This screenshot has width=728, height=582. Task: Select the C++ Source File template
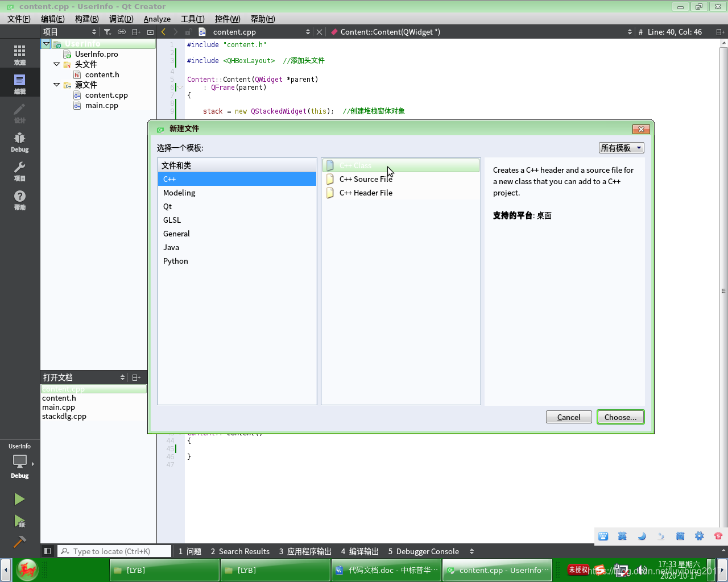pos(401,179)
